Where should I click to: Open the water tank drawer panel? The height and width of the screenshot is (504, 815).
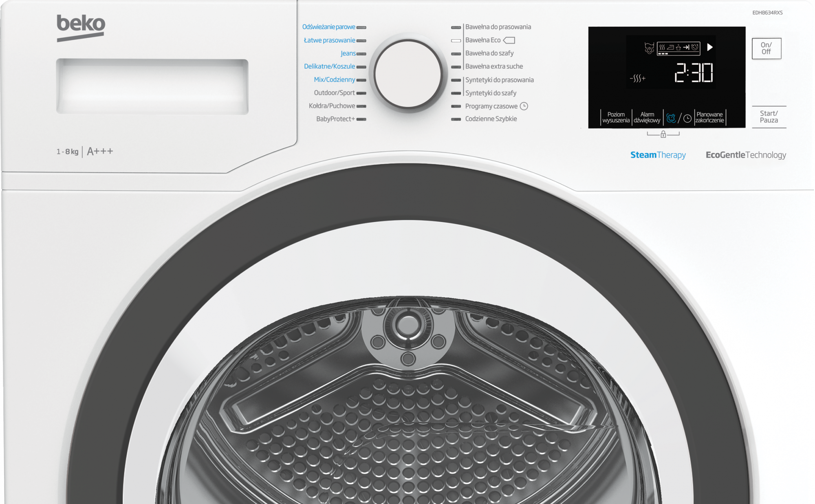click(152, 86)
